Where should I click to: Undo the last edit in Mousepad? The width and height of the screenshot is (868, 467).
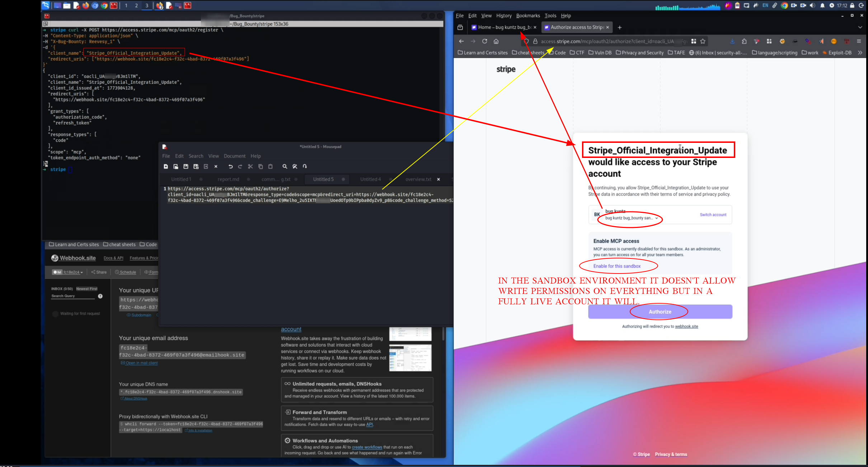230,167
